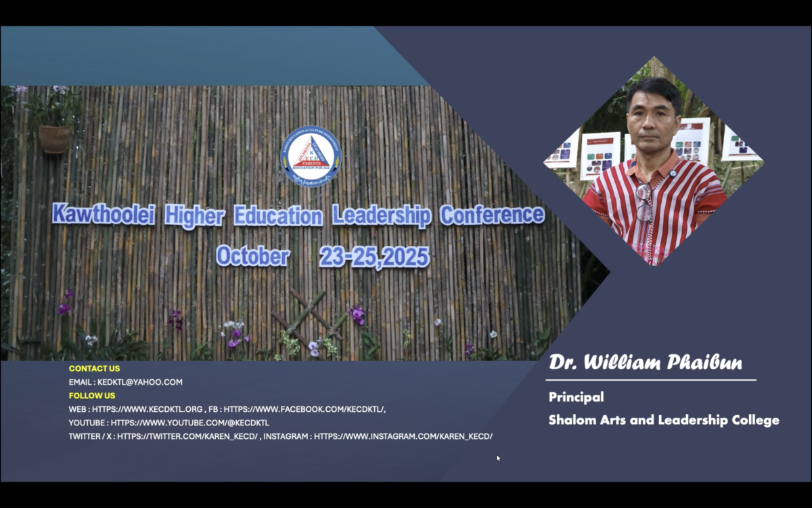Click the hanging flower basket on the wall

[54, 137]
